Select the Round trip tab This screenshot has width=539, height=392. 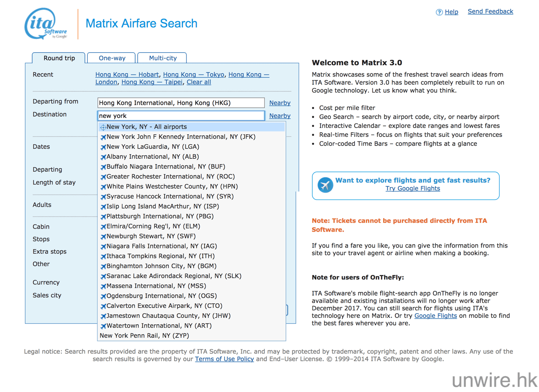[59, 58]
